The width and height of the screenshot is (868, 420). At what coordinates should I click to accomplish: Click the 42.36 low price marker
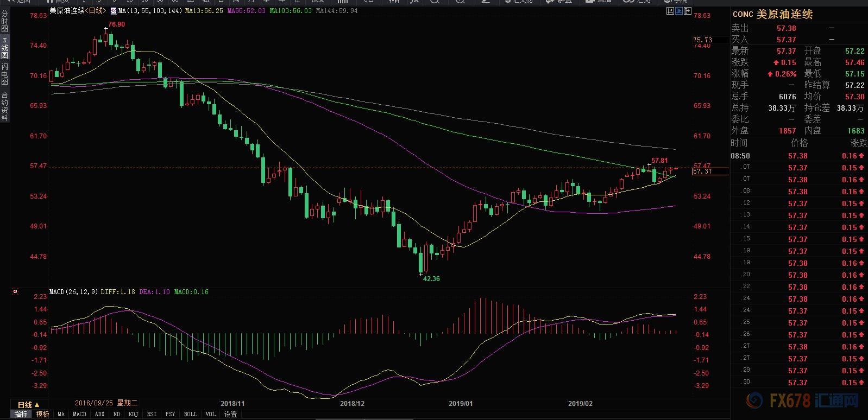pyautogui.click(x=431, y=279)
